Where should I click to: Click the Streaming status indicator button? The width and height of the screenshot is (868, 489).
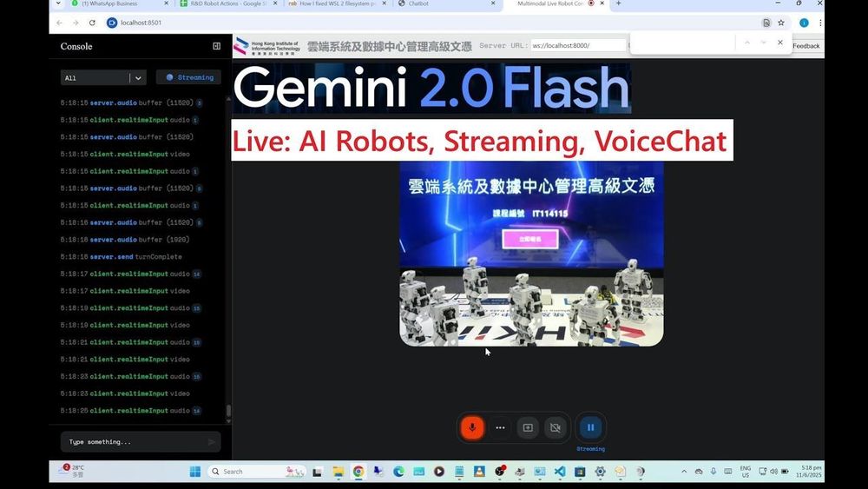coord(188,77)
